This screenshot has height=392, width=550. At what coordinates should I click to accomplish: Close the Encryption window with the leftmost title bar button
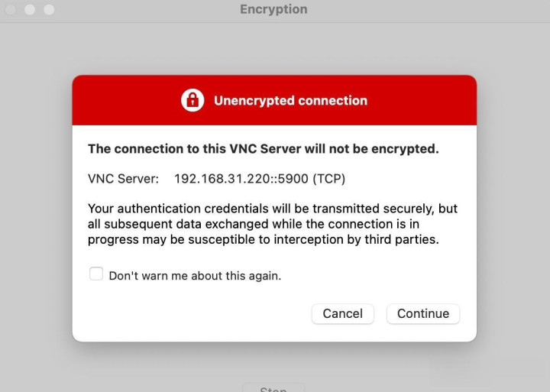[11, 10]
